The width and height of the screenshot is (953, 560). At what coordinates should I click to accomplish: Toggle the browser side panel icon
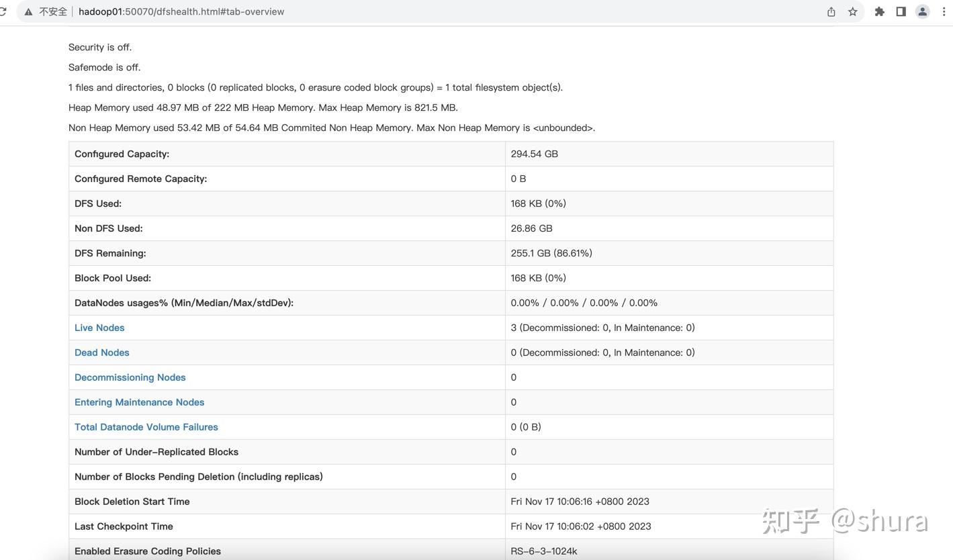[x=901, y=11]
